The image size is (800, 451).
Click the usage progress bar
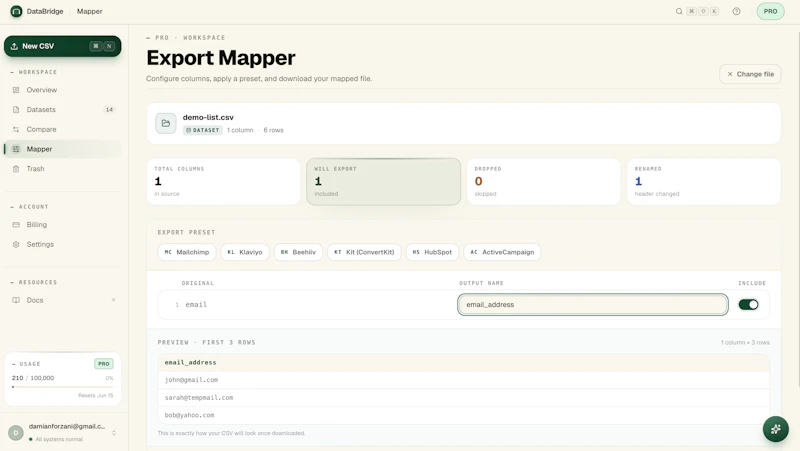click(62, 387)
